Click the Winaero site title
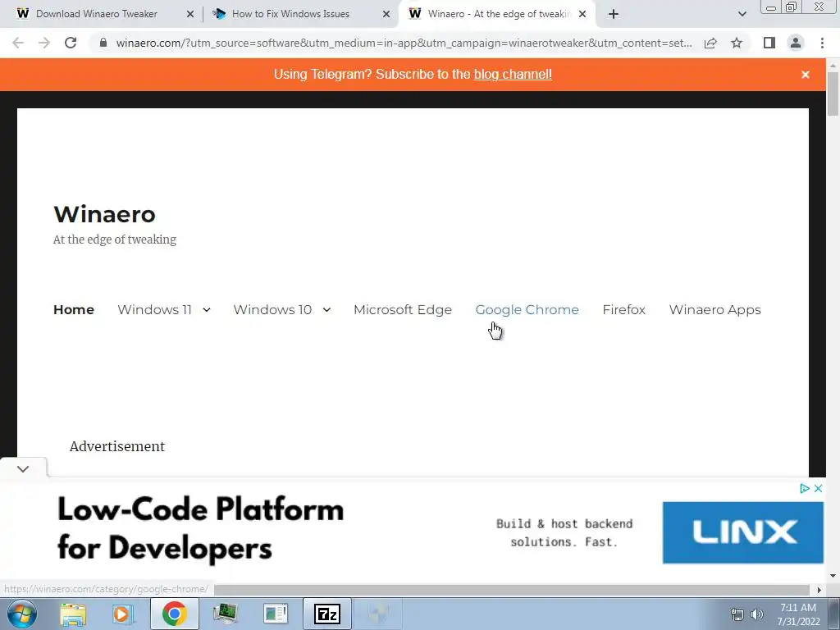The height and width of the screenshot is (630, 840). 104,214
